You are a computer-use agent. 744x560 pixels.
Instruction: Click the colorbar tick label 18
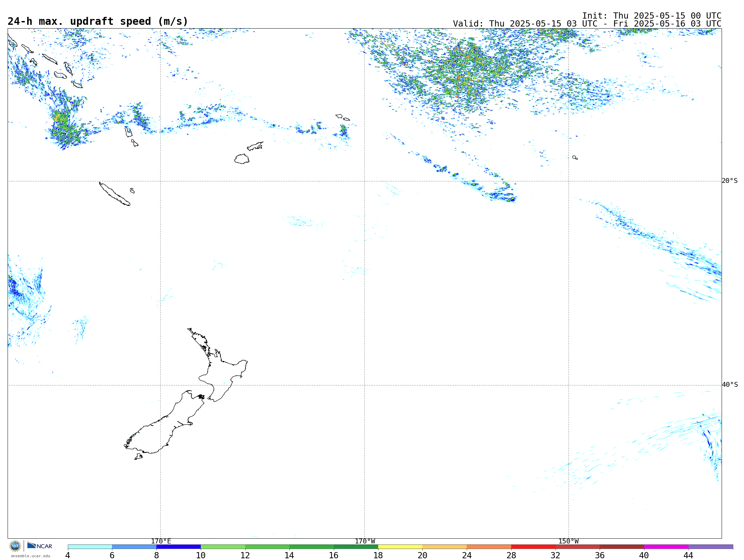[x=378, y=555]
